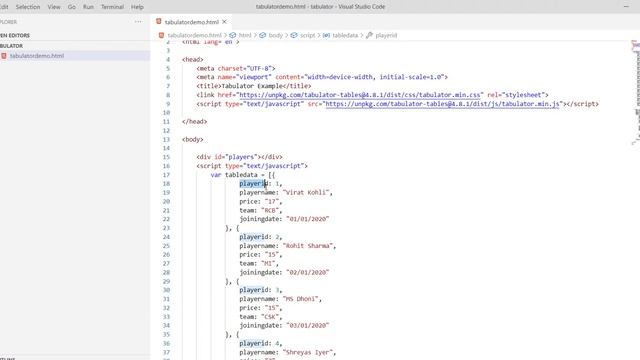Click "var tabledata" declaration
Screen dimensions: 640x360
coord(234,175)
